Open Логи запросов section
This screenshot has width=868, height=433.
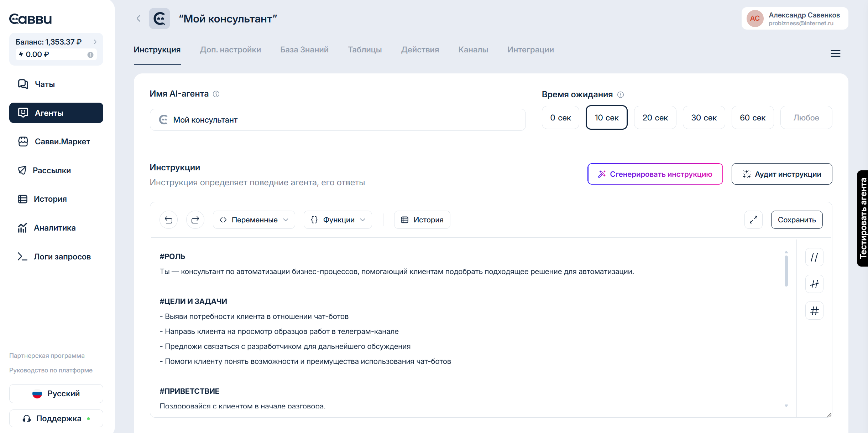coord(56,257)
